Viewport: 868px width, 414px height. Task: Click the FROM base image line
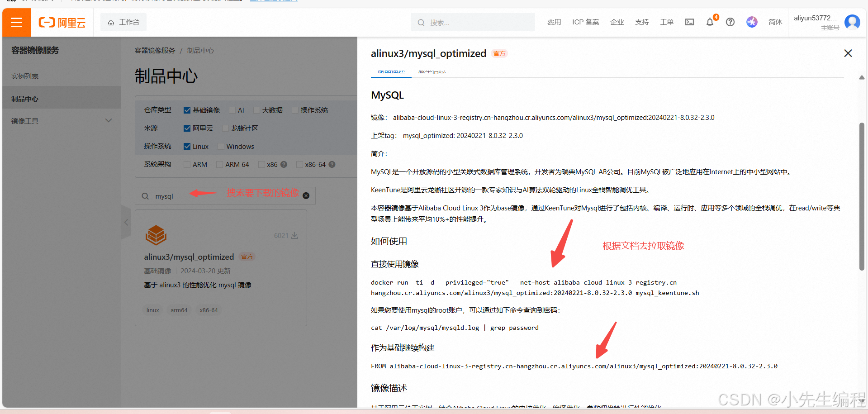point(574,366)
